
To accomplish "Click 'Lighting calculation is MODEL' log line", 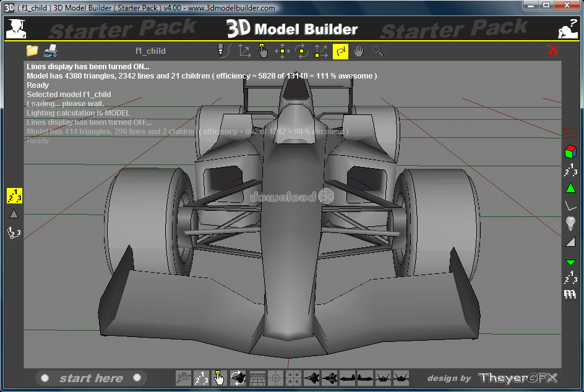I will pos(78,113).
